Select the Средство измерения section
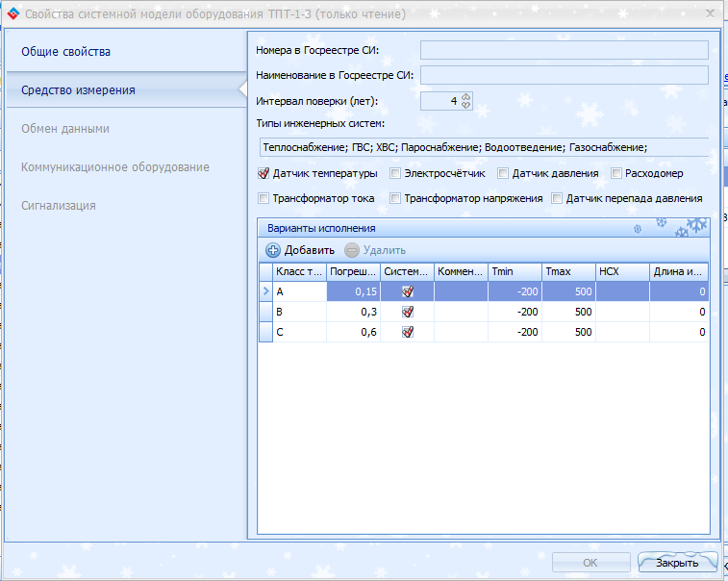Image resolution: width=728 pixels, height=581 pixels. click(78, 89)
